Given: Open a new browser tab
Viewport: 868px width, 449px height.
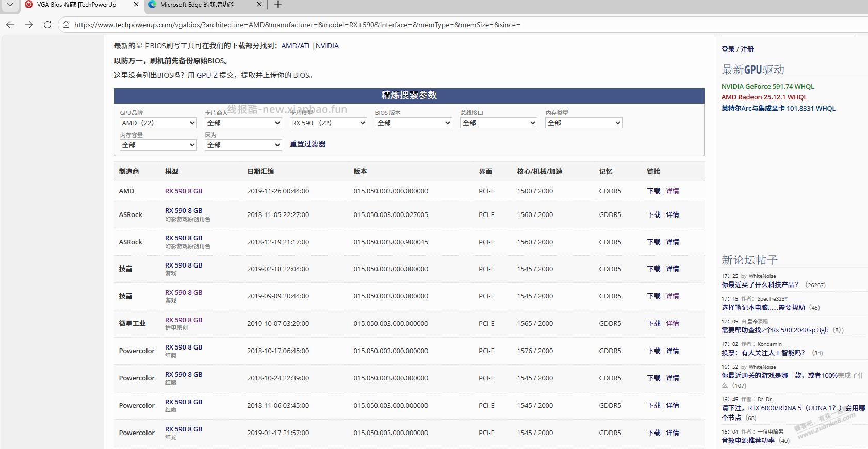Looking at the screenshot, I should coord(278,5).
